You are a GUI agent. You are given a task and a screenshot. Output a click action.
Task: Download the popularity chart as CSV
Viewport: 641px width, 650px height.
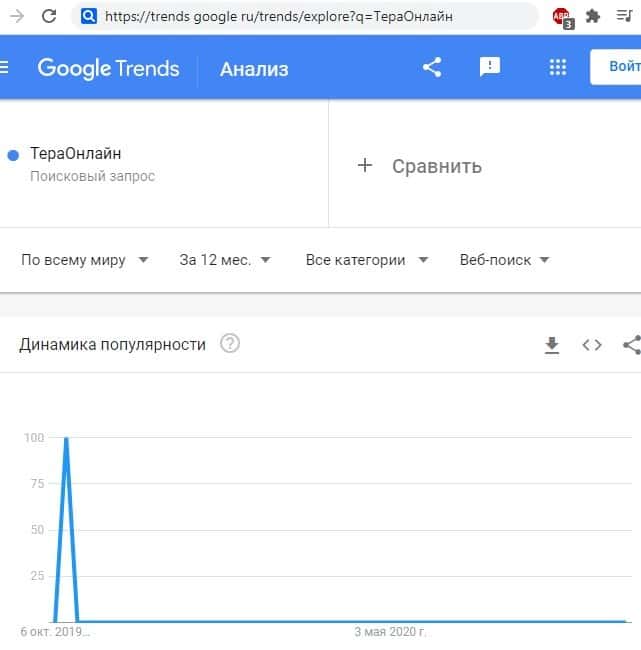point(551,345)
